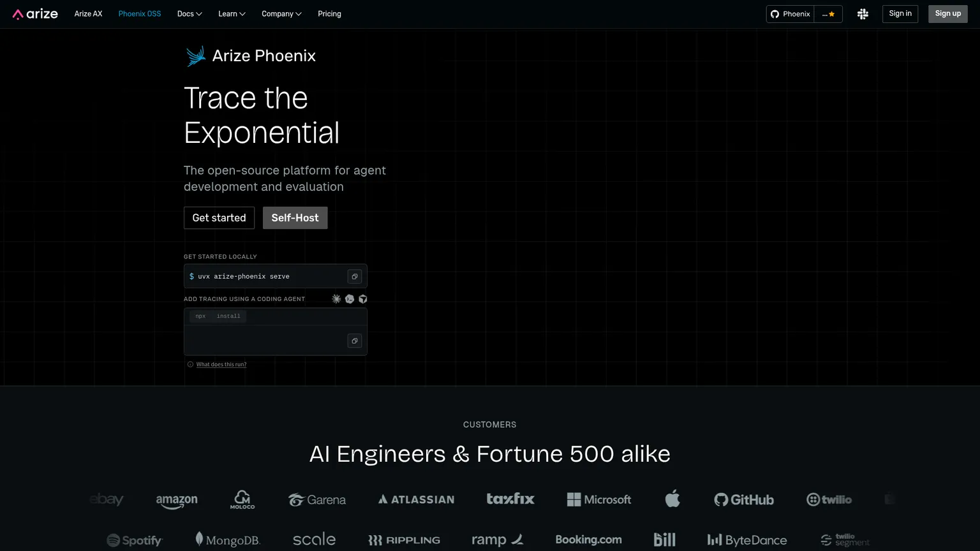
Task: Select the Codex terminal agent icon
Action: coord(350,299)
